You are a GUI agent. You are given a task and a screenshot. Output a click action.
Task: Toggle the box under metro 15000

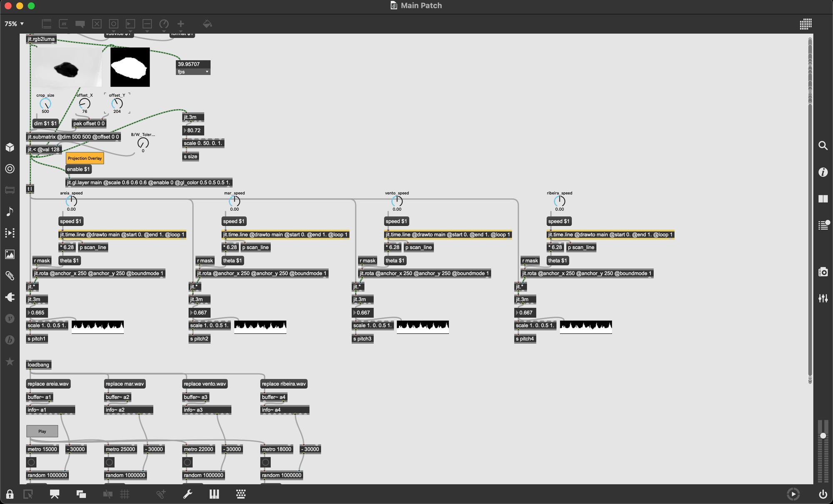pos(31,462)
